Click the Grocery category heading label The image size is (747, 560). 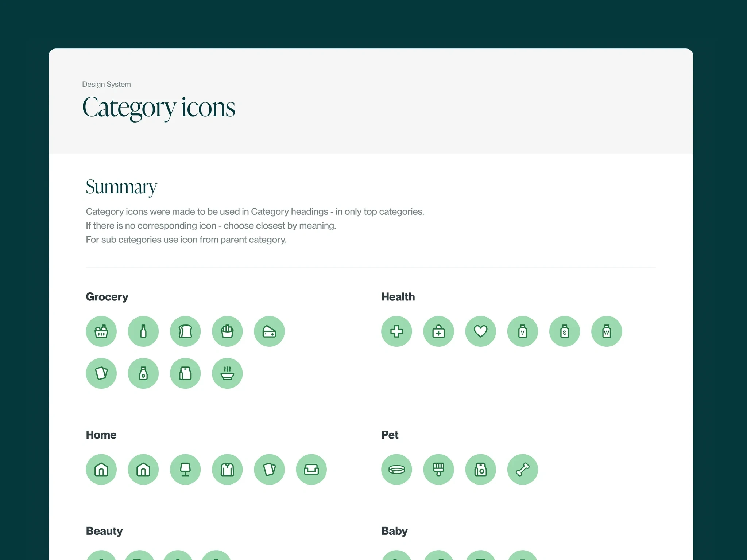(x=108, y=296)
